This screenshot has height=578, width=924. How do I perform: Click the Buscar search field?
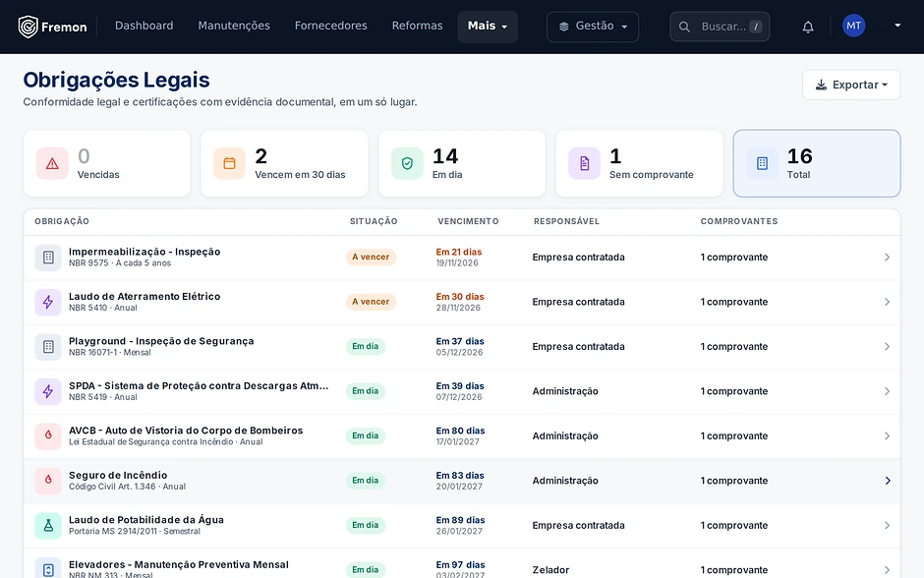(720, 27)
